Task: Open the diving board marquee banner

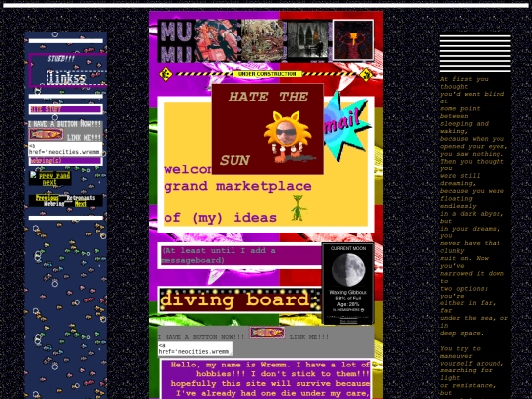Action: tap(239, 299)
